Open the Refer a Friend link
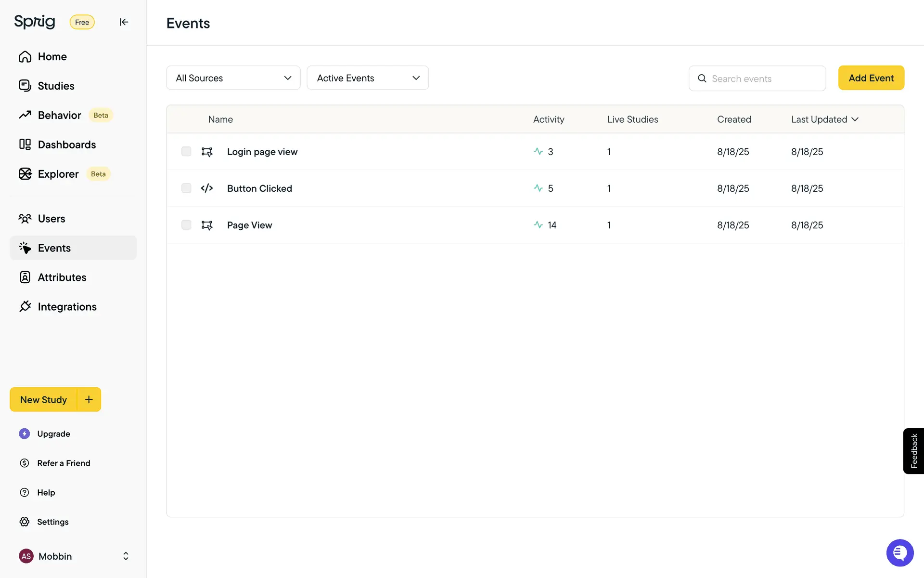924x578 pixels. (x=64, y=463)
